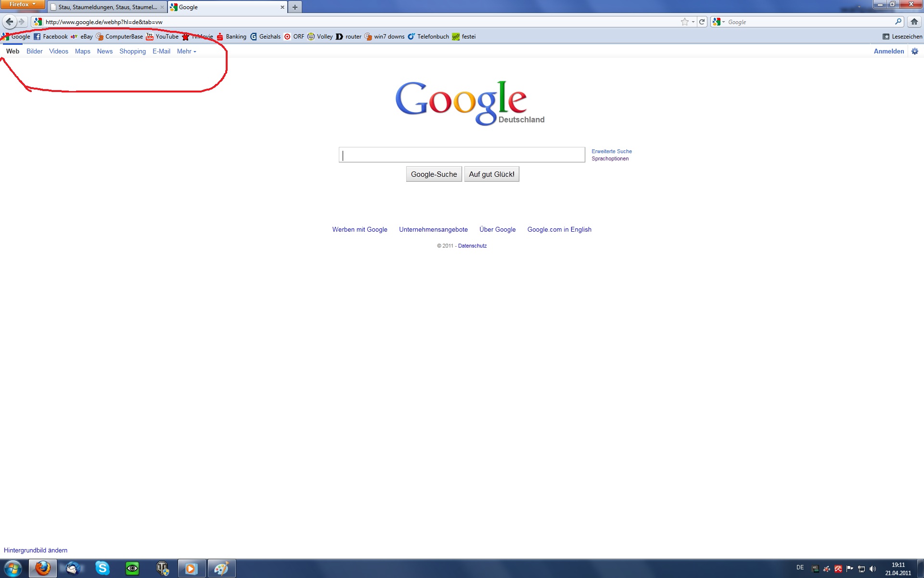Open the Banking bookmark

click(231, 37)
